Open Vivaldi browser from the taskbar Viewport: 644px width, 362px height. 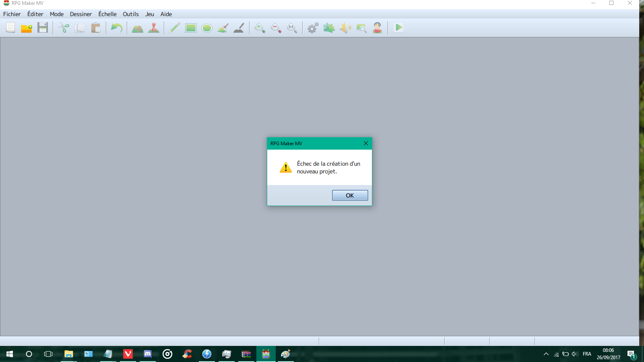pos(128,354)
